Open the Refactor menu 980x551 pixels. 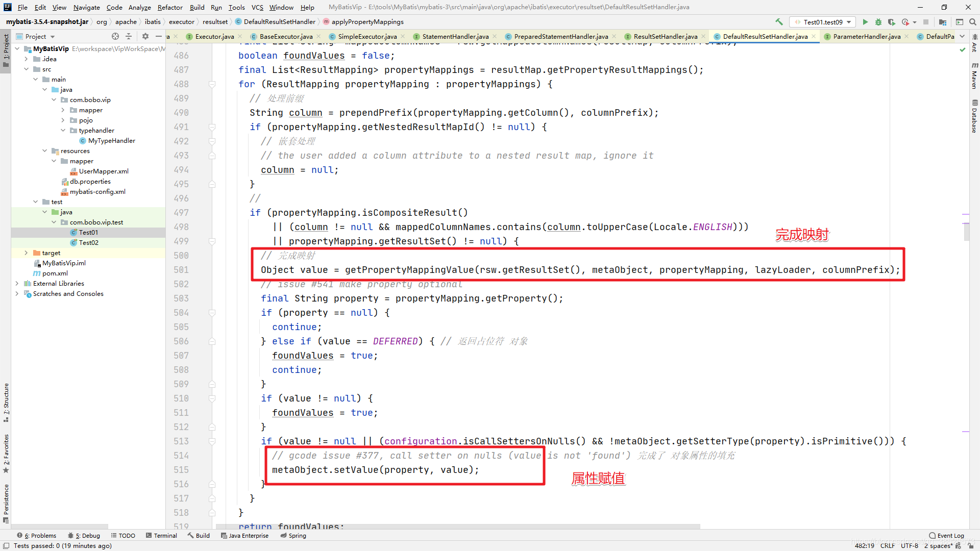(x=170, y=7)
